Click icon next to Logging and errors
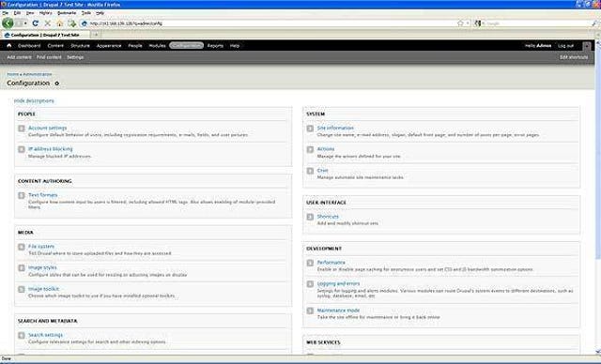Screen dimensions: 601x364 point(310,284)
